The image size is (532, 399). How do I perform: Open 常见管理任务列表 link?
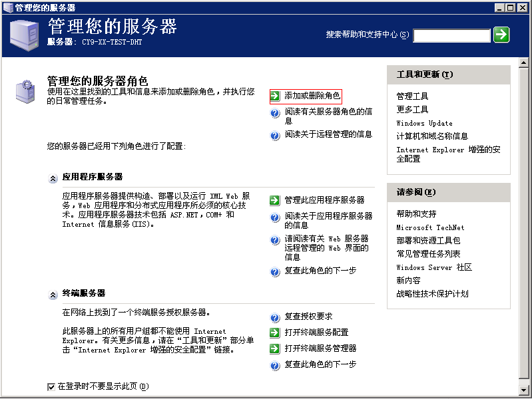428,254
